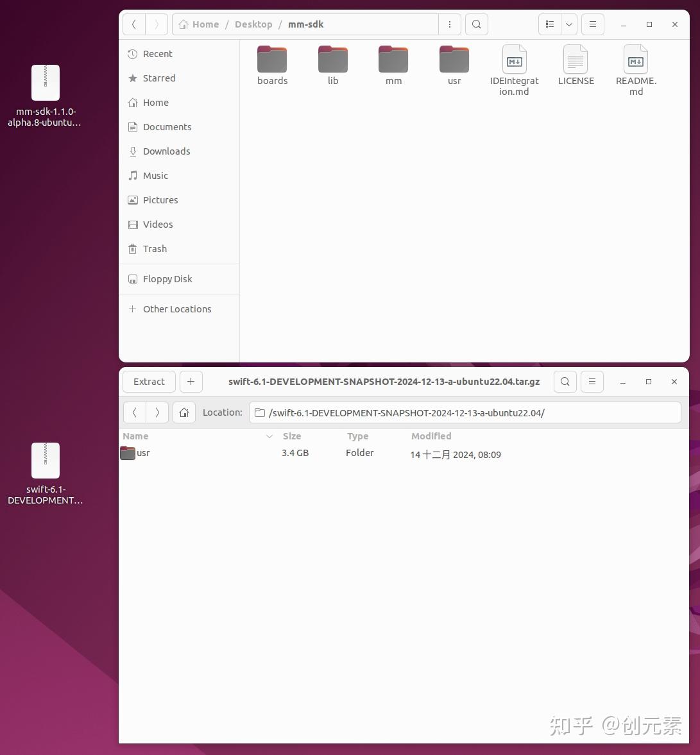Click the mm-sdk breadcrumb in path bar
This screenshot has height=755, width=700.
pyautogui.click(x=306, y=24)
